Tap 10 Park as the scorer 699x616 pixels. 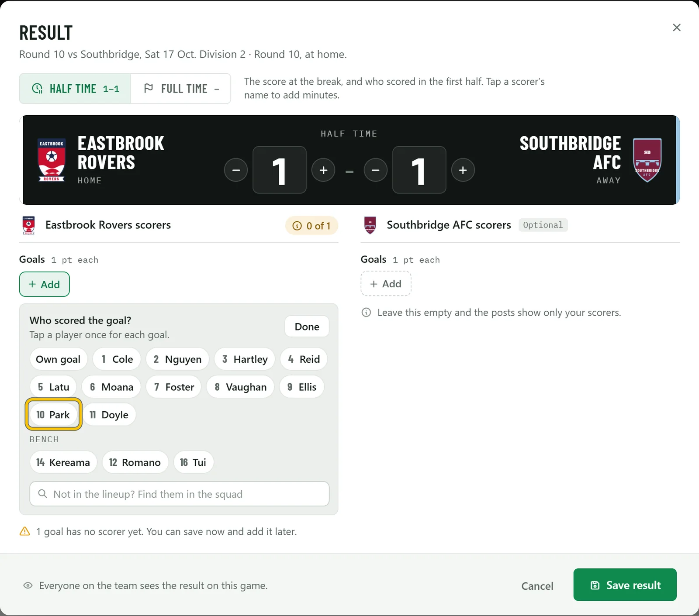(x=53, y=414)
